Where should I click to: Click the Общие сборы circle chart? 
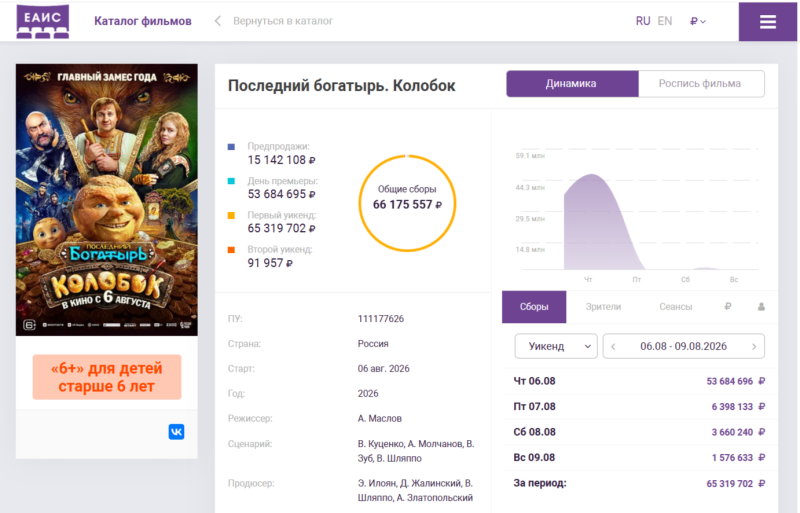pyautogui.click(x=407, y=203)
